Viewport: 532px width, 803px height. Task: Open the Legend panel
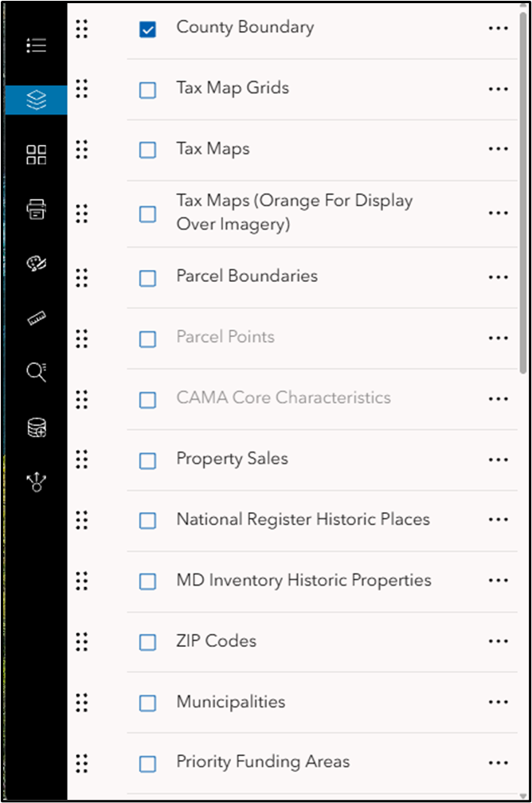tap(35, 45)
